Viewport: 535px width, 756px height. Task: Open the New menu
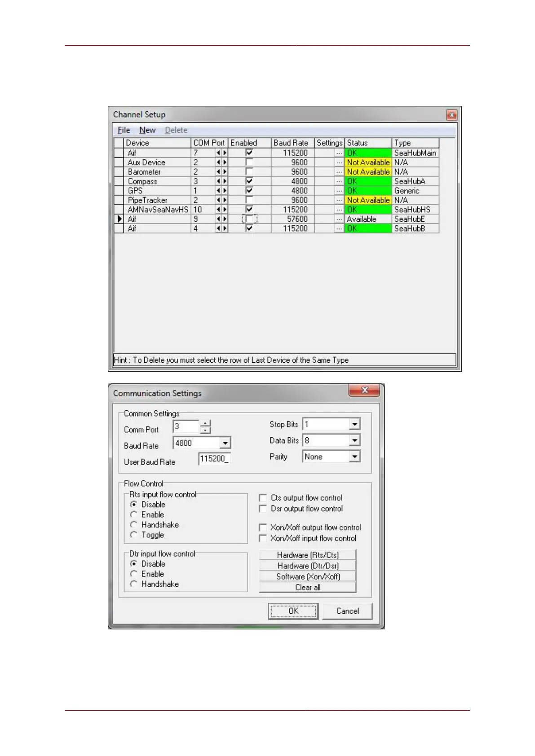tap(147, 130)
